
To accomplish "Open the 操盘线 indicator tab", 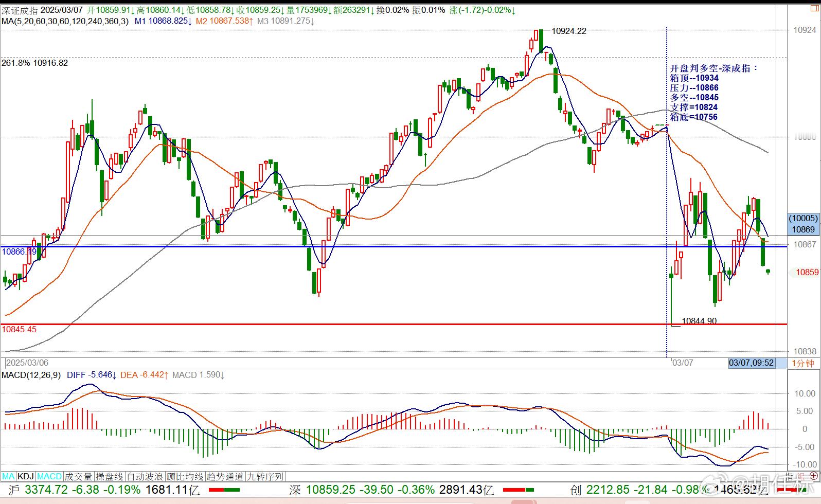I will (x=110, y=477).
